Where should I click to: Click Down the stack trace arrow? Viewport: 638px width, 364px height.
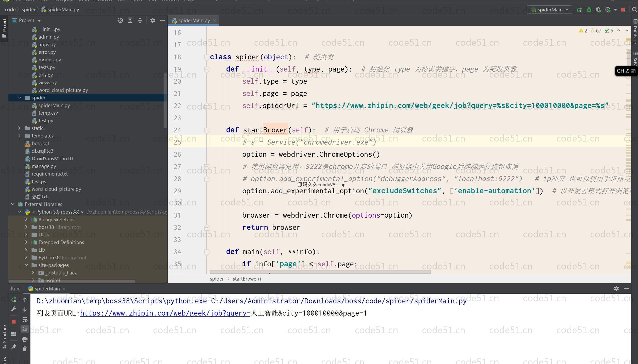(x=25, y=309)
